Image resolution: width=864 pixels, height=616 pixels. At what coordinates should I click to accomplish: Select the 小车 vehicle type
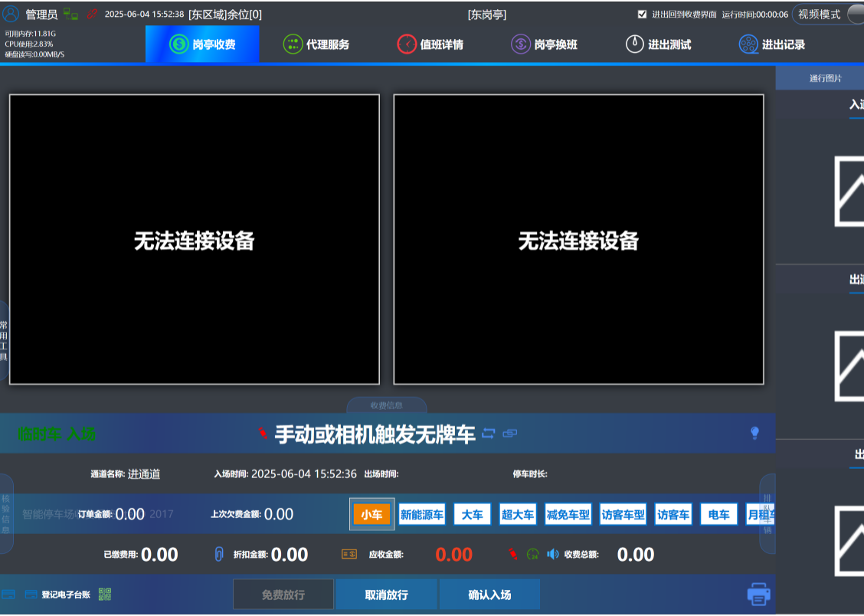coord(372,515)
